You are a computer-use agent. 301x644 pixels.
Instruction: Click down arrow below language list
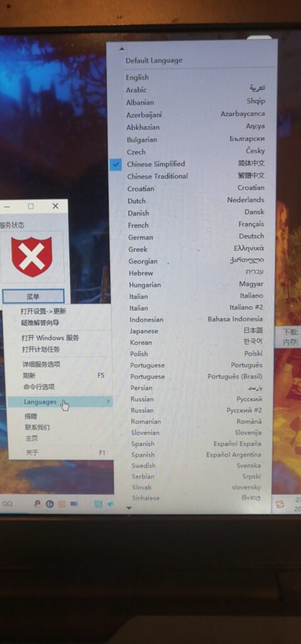[129, 508]
